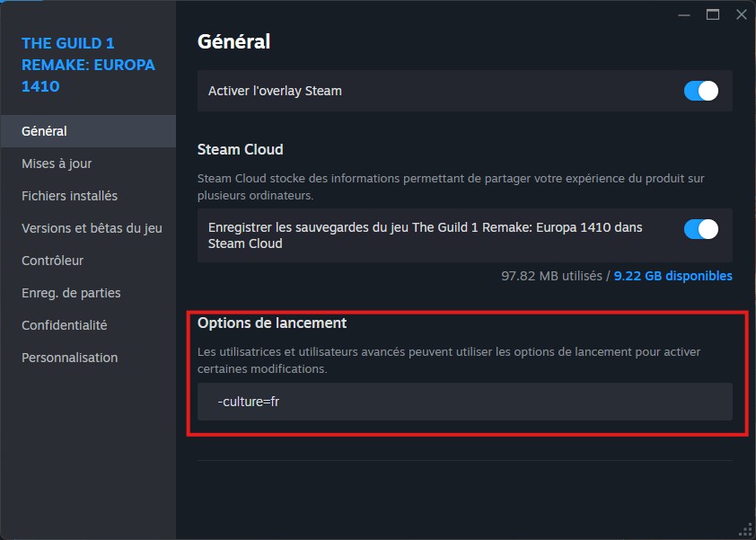Click the Activer l'overlay Steam label
This screenshot has height=540, width=756.
(x=275, y=91)
